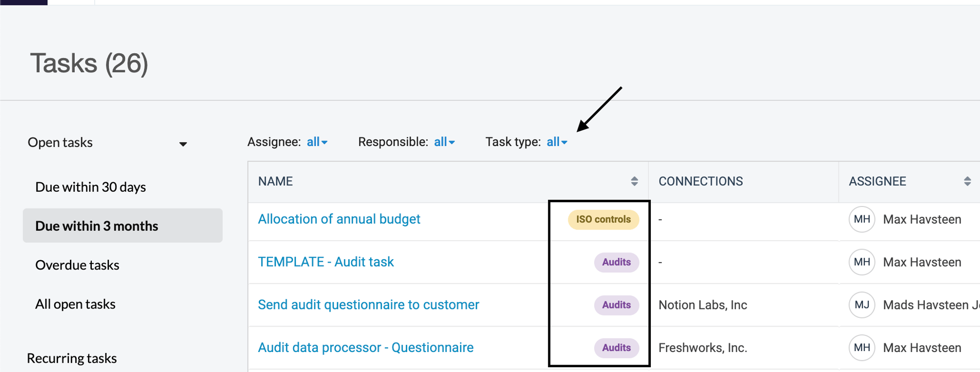Viewport: 980px width, 372px height.
Task: Click the MH avatar next to Max Havsteen
Action: pos(861,219)
